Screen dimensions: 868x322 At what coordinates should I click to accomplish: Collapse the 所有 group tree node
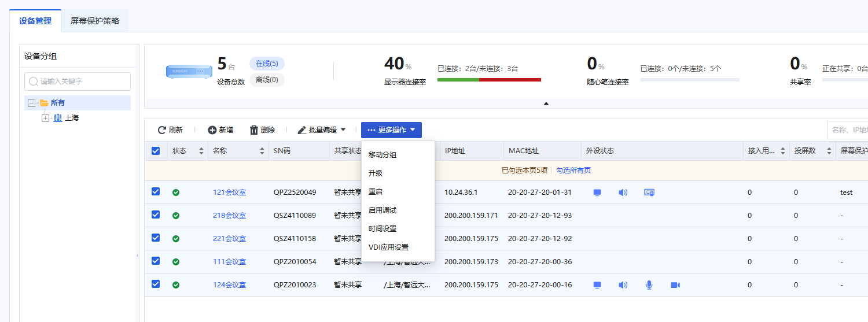[x=32, y=103]
